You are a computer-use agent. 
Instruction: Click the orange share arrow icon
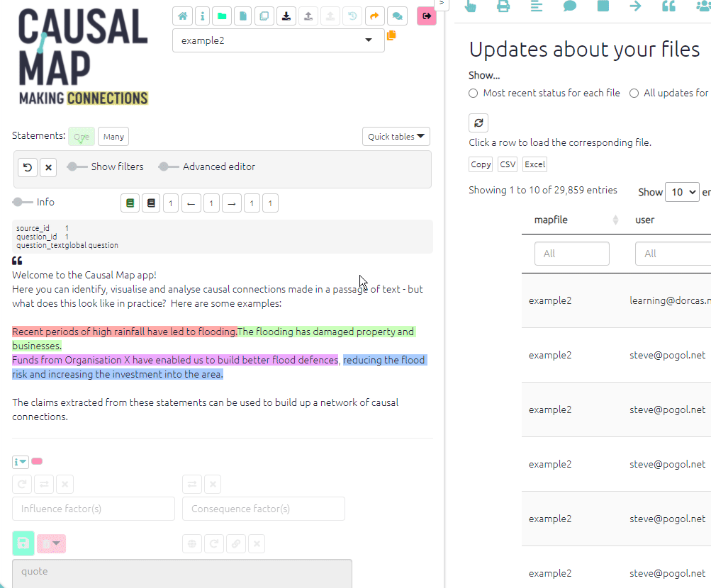pyautogui.click(x=375, y=16)
